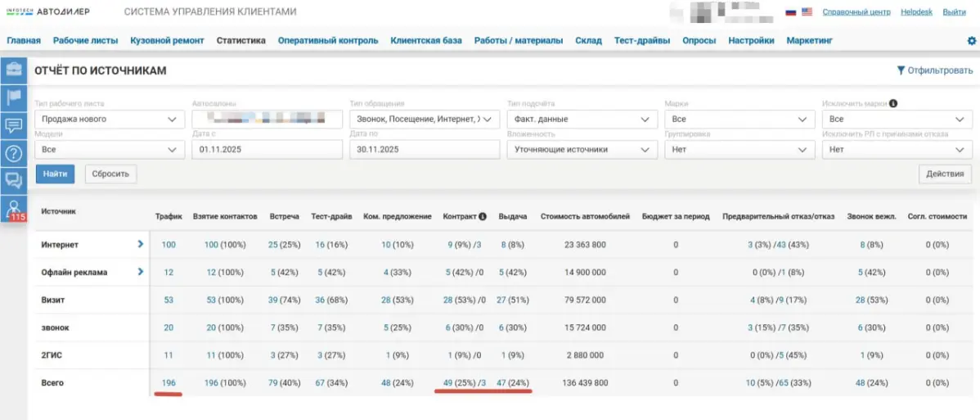Viewport: 980px width, 420px height.
Task: Click the Дата с field 01.11.2025
Action: point(267,150)
